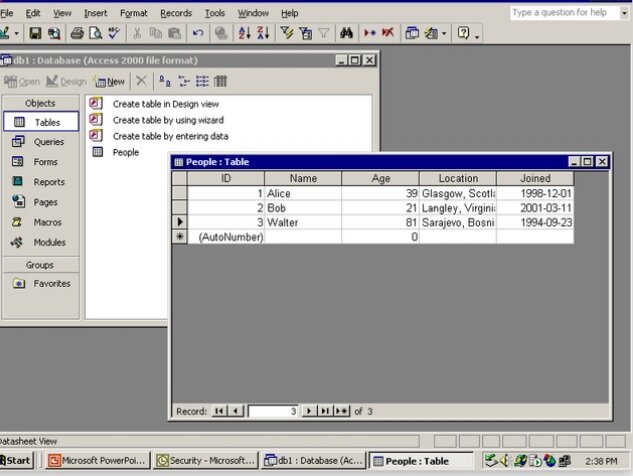Click Filter By Selection icon
The width and height of the screenshot is (633, 476).
coord(287,33)
